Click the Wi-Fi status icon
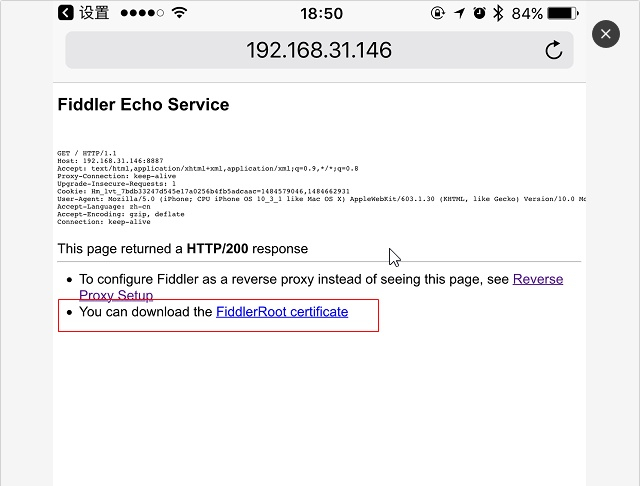 click(180, 14)
